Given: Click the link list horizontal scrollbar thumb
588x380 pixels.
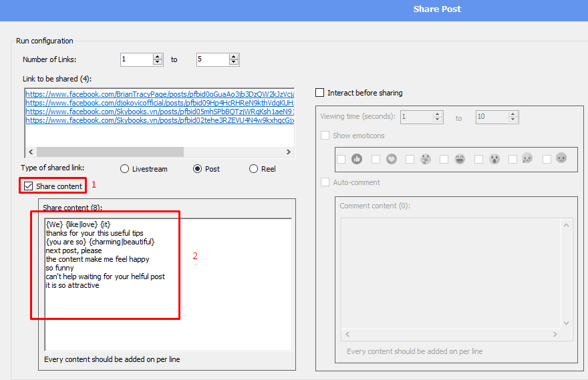Looking at the screenshot, I should (110, 152).
